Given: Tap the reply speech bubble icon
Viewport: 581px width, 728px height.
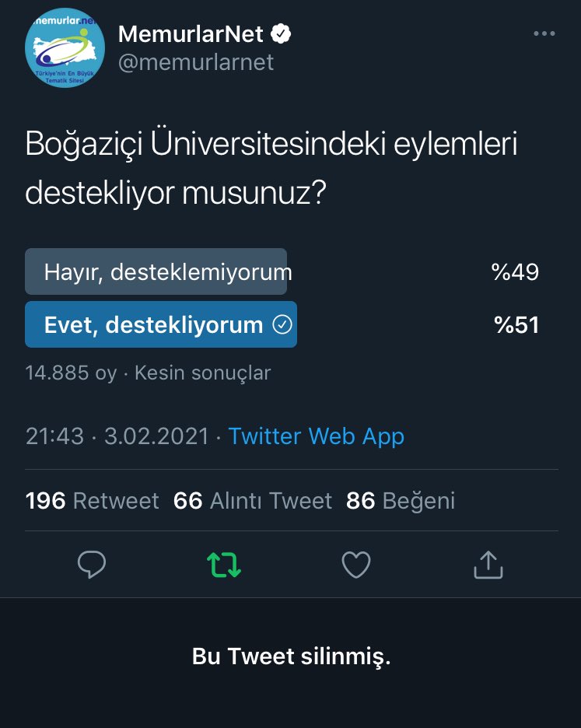Looking at the screenshot, I should point(92,565).
